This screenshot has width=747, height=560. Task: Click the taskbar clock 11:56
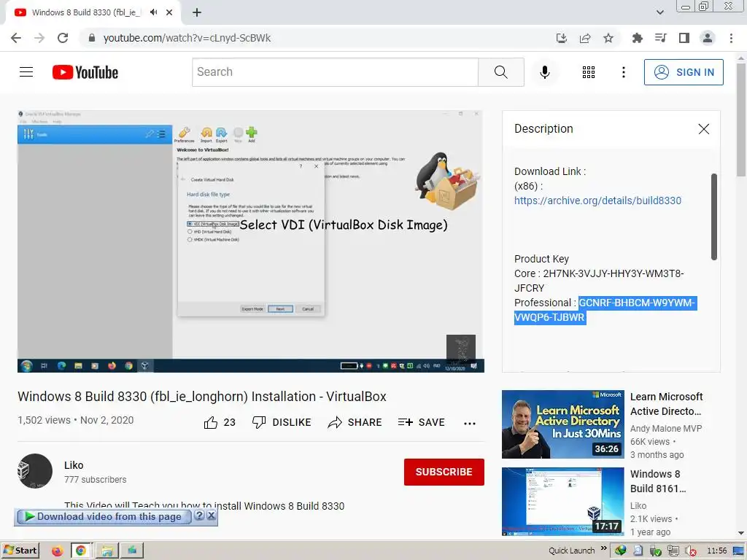pos(717,551)
